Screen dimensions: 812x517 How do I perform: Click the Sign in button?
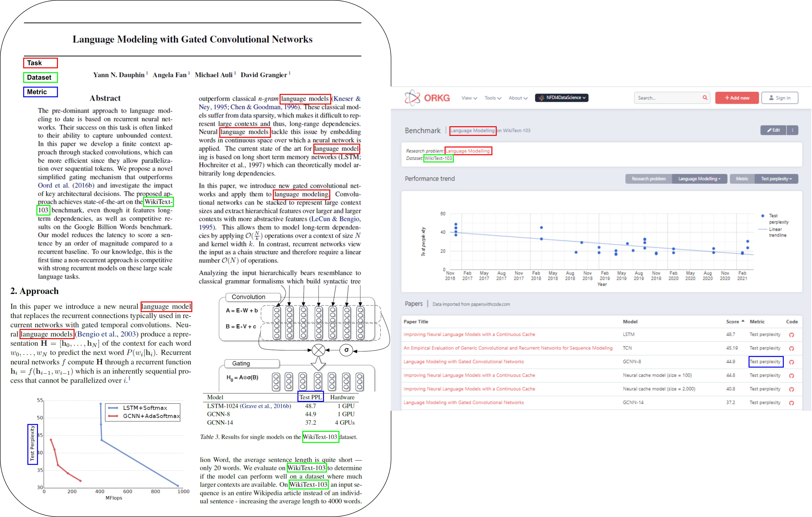tap(780, 98)
